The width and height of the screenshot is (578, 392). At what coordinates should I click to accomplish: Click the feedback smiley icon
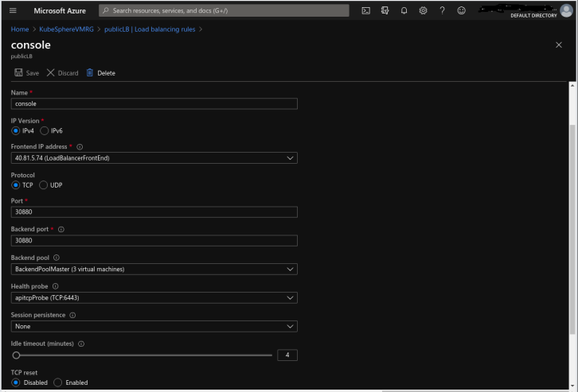point(462,10)
